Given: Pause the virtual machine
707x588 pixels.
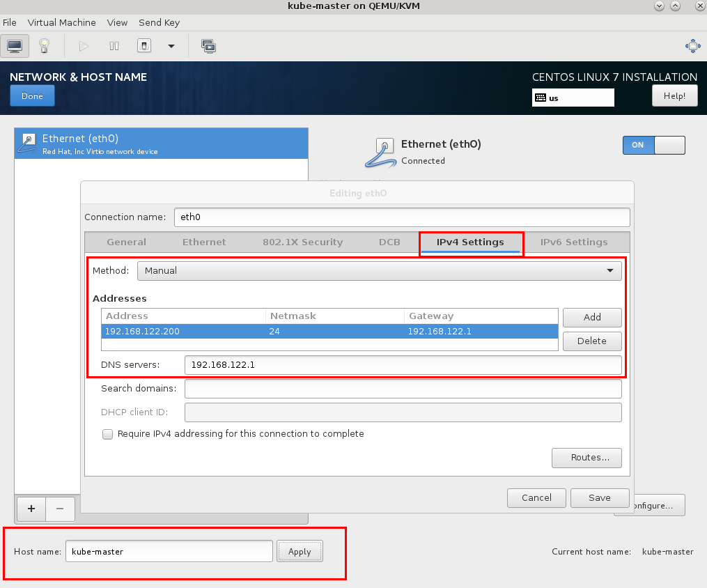Looking at the screenshot, I should (114, 46).
